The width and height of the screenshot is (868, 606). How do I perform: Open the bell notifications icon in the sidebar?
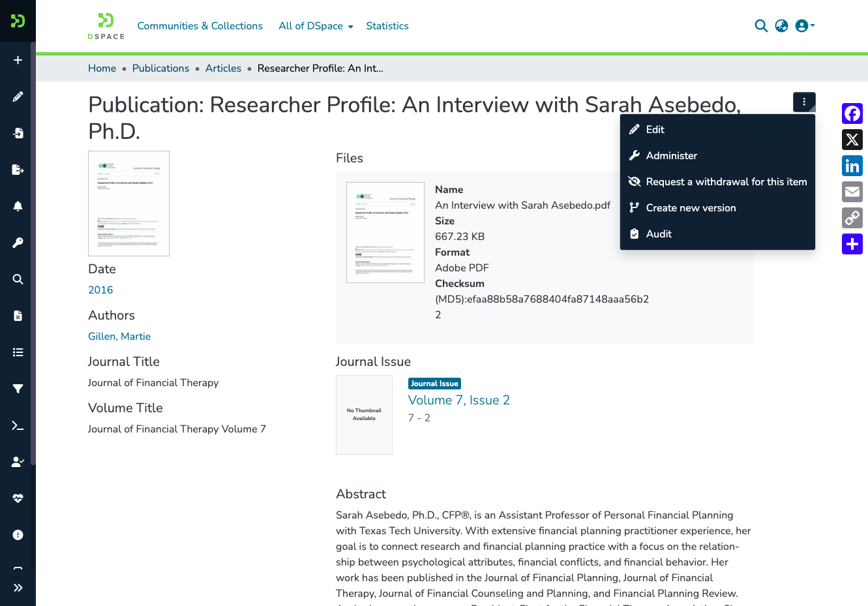(x=18, y=206)
